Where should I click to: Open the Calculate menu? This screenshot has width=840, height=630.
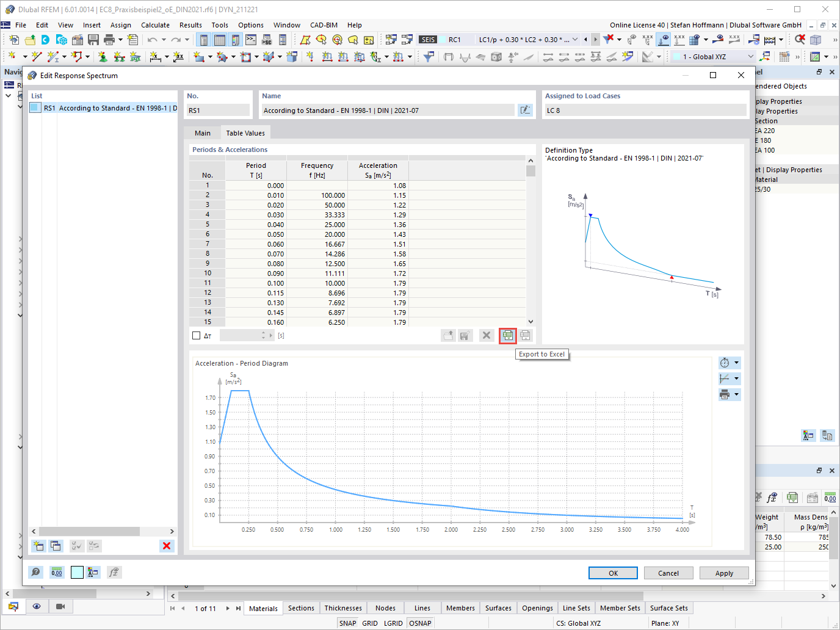[x=155, y=25]
